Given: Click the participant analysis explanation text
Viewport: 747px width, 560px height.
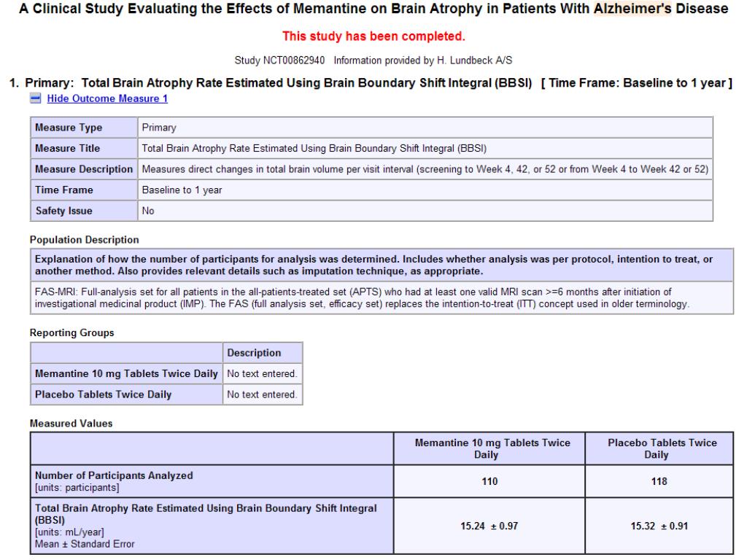Looking at the screenshot, I should pos(374,265).
